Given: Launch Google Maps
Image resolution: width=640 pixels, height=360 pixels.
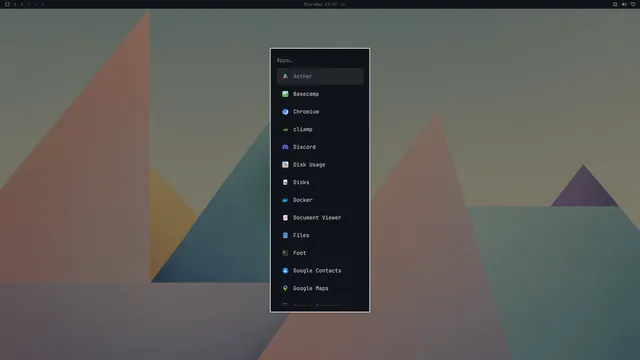Looking at the screenshot, I should (x=320, y=289).
